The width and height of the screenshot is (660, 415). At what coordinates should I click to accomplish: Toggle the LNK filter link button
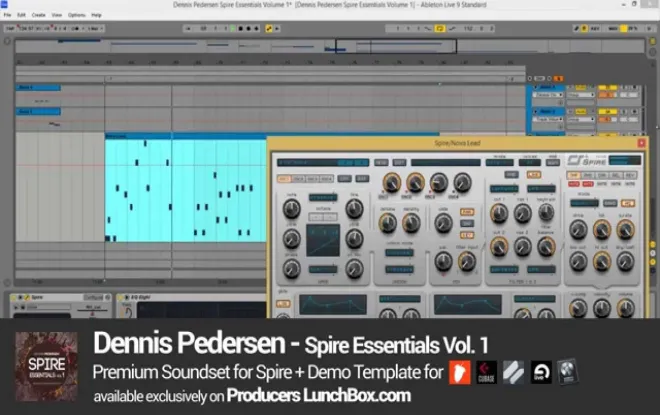click(534, 174)
